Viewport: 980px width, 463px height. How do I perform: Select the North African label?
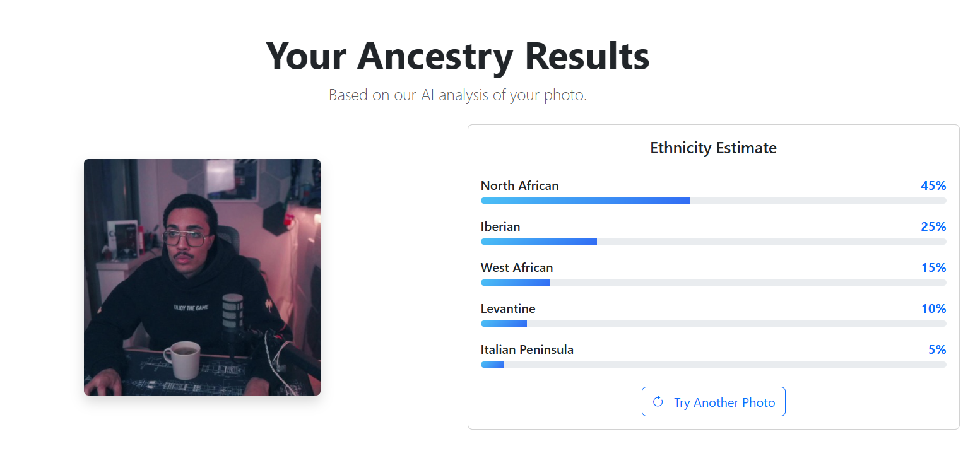coord(519,185)
